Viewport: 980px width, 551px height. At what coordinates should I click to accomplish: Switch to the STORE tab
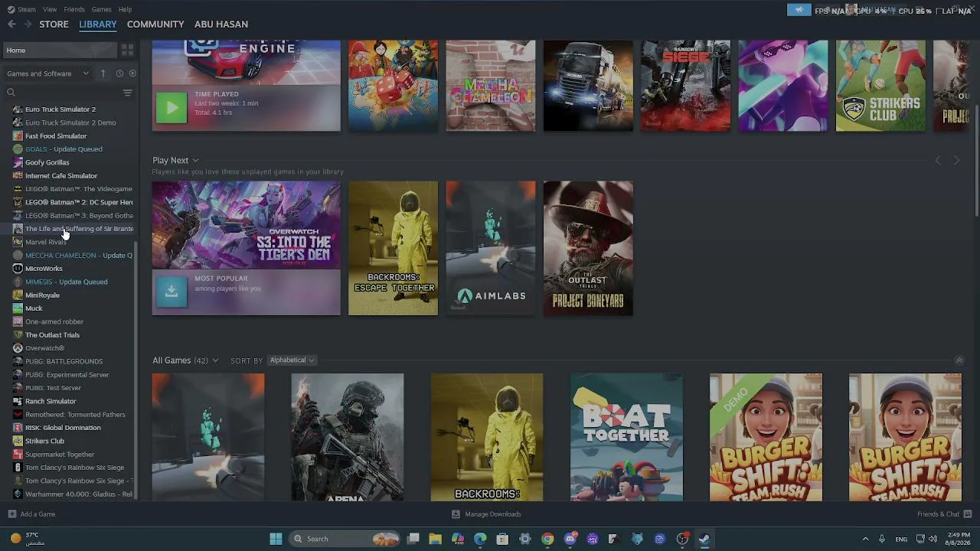tap(54, 24)
